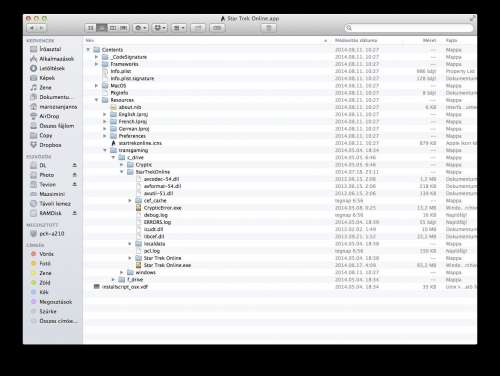Select CrypticError.exe

coord(163,208)
